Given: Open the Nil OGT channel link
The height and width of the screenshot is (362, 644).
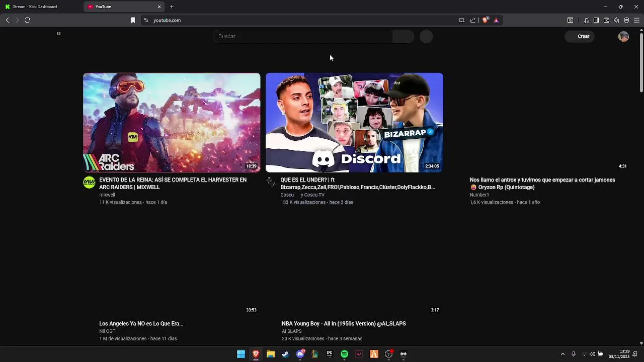Looking at the screenshot, I should click(107, 331).
